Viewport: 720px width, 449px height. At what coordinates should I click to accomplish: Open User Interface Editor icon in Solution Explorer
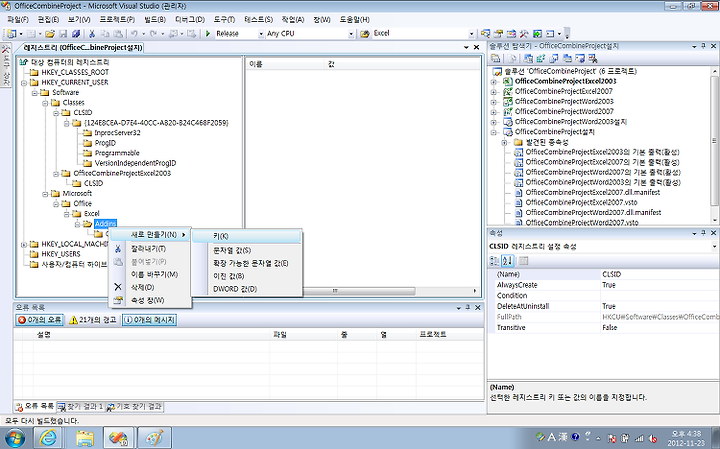pyautogui.click(x=567, y=58)
